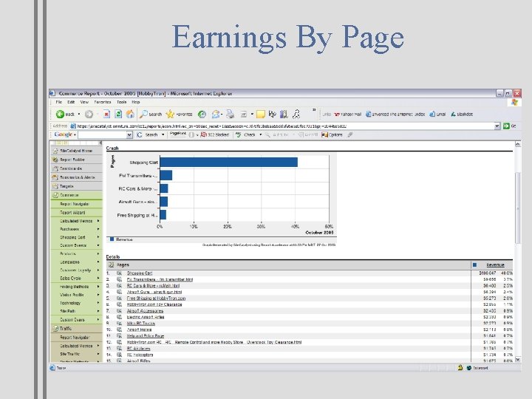
Task: Open the Help and Policy Page link
Action: point(146,336)
